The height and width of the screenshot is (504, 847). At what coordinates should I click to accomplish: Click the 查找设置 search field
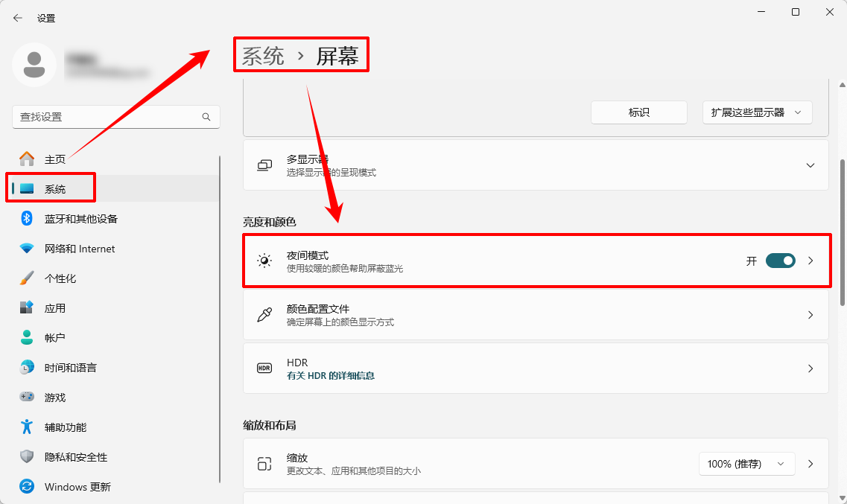click(116, 117)
